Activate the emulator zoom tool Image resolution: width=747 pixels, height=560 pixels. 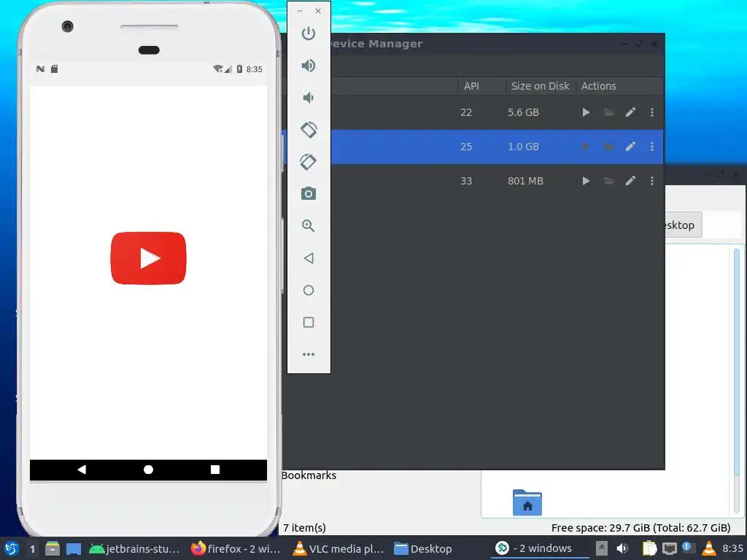coord(309,226)
